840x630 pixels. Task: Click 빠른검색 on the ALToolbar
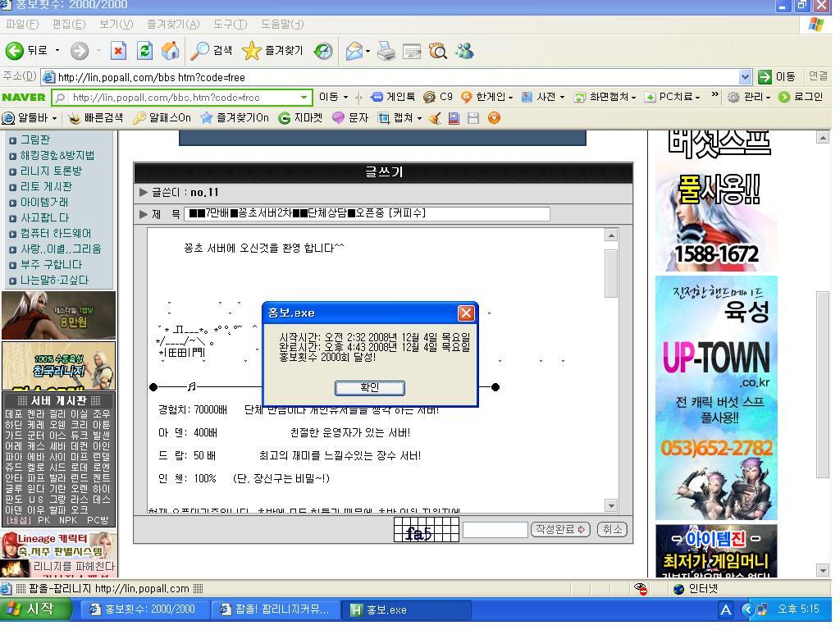click(x=97, y=118)
